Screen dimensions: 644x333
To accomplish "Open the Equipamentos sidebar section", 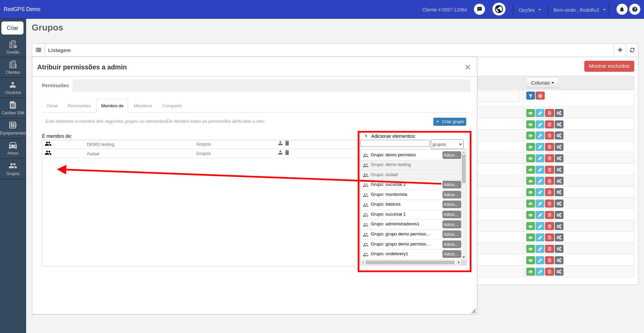I will pos(13,128).
